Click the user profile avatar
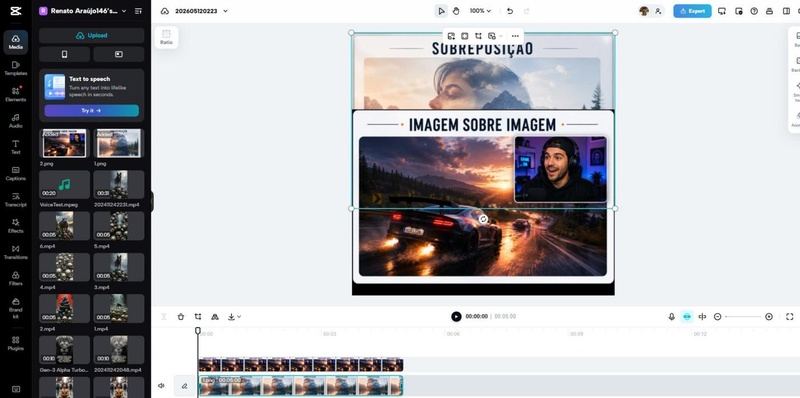Screen dimensions: 800x398 click(644, 11)
